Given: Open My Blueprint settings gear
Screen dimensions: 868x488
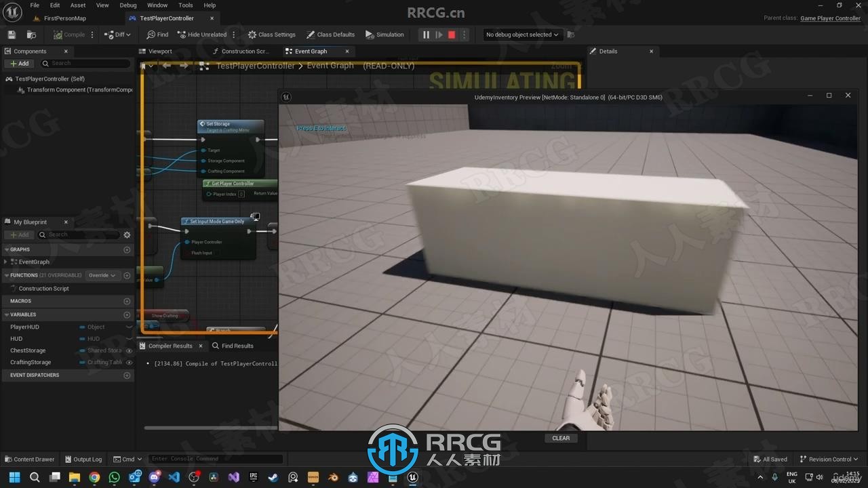Looking at the screenshot, I should pos(127,235).
